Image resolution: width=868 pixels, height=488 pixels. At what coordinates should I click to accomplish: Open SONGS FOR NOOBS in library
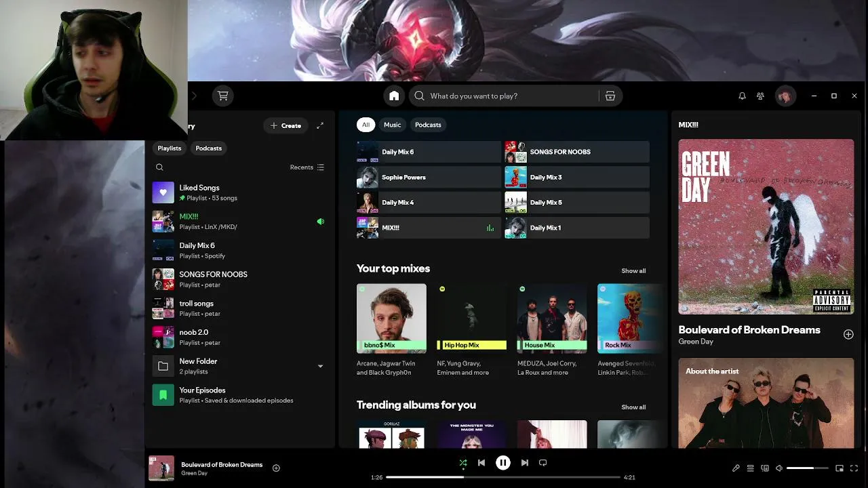pos(239,280)
